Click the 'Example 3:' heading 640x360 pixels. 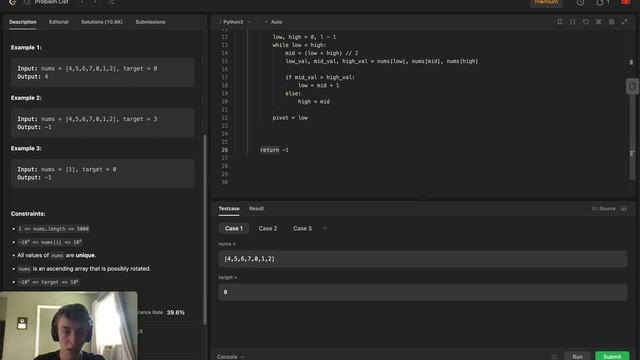(x=26, y=149)
